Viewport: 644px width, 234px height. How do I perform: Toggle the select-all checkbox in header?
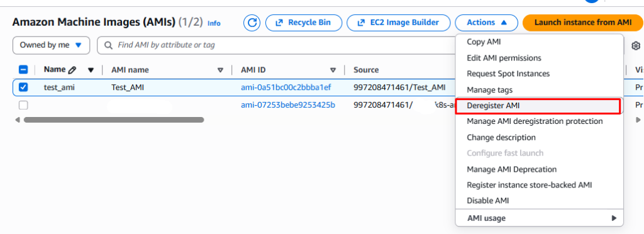click(23, 70)
